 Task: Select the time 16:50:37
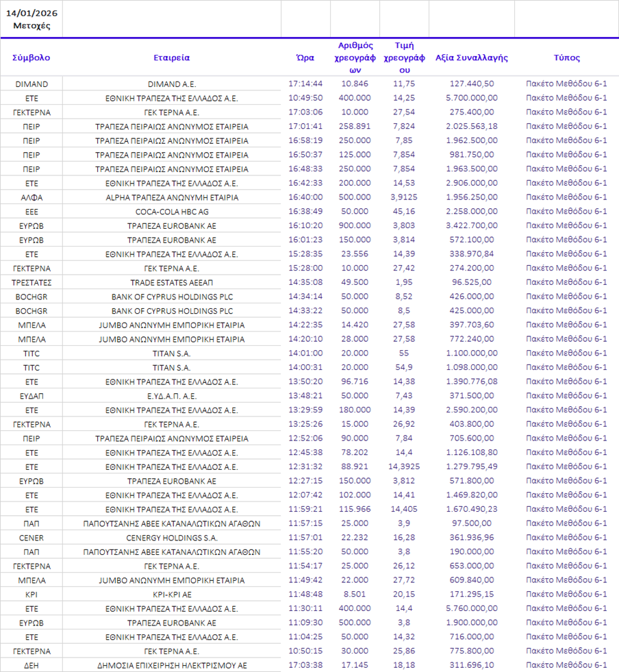pyautogui.click(x=305, y=154)
